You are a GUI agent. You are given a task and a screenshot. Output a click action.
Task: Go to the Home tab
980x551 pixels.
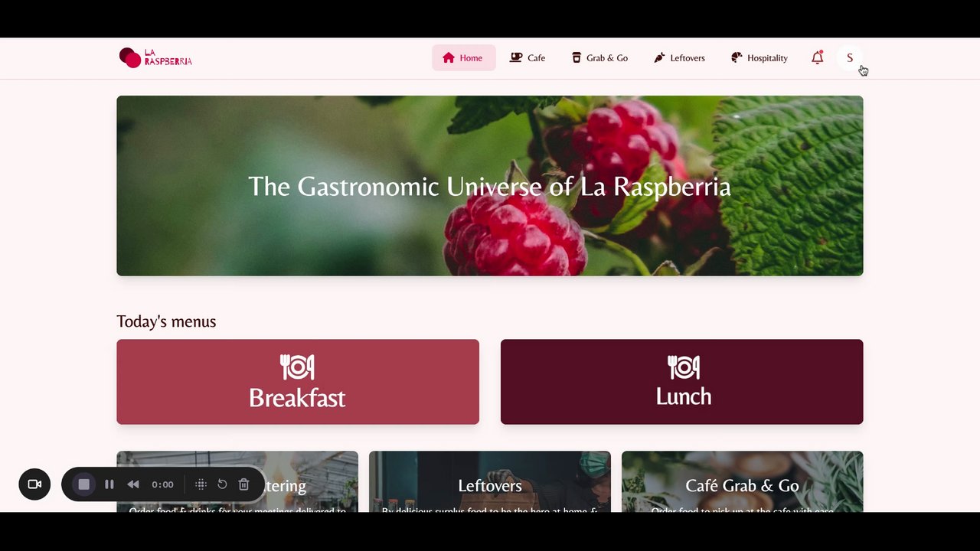click(463, 58)
